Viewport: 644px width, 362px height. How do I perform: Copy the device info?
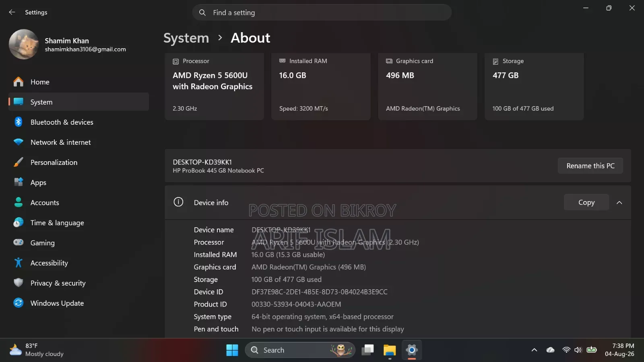586,202
